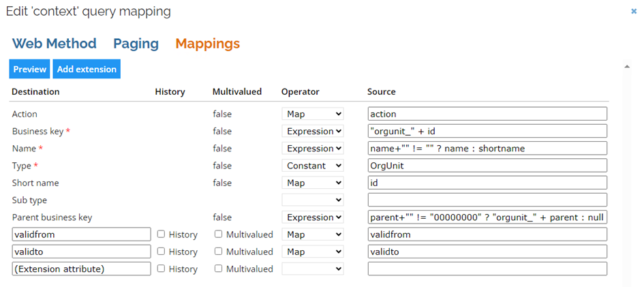Image resolution: width=644 pixels, height=287 pixels.
Task: Click the scrollbar up arrow
Action: click(x=627, y=67)
